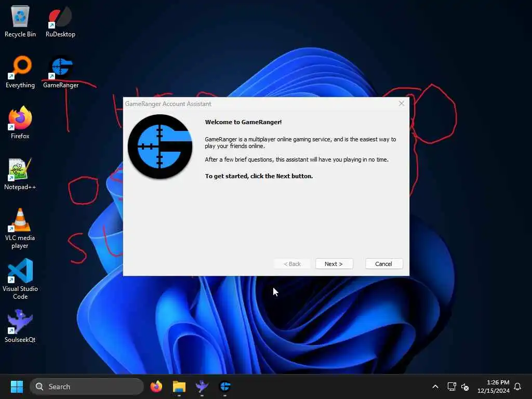Select the Everything search shortcut

coord(20,72)
